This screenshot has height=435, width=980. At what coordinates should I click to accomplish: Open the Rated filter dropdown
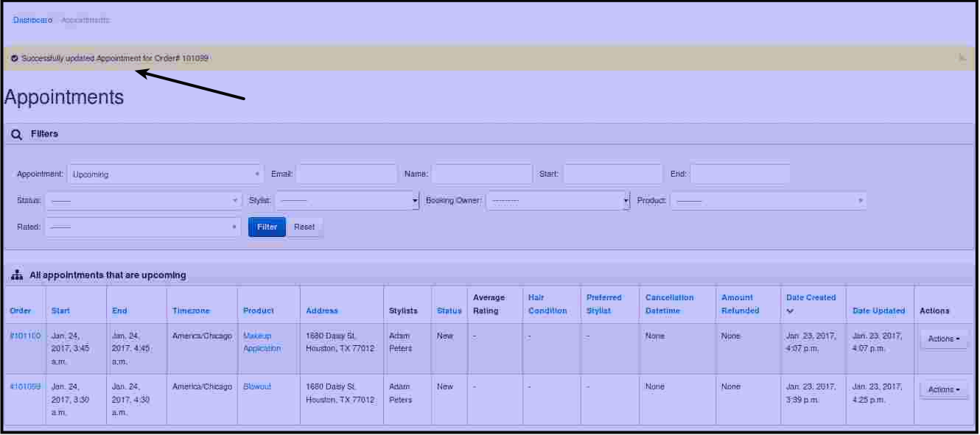(x=143, y=227)
